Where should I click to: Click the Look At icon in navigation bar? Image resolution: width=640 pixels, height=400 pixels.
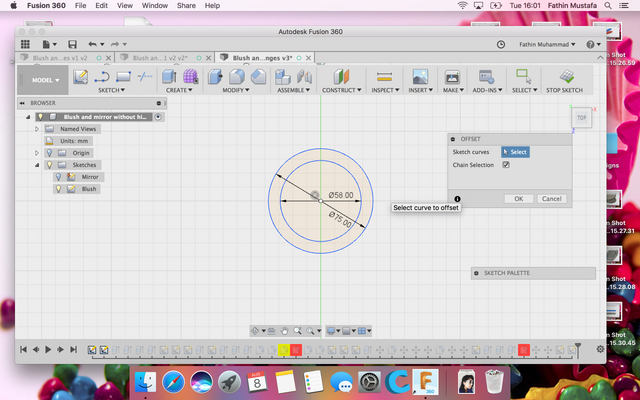point(271,331)
